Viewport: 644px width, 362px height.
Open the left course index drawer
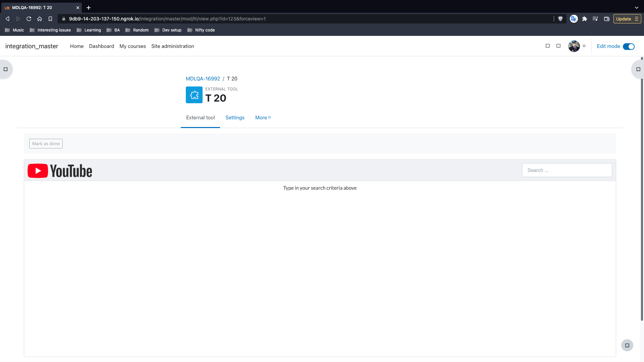click(6, 69)
